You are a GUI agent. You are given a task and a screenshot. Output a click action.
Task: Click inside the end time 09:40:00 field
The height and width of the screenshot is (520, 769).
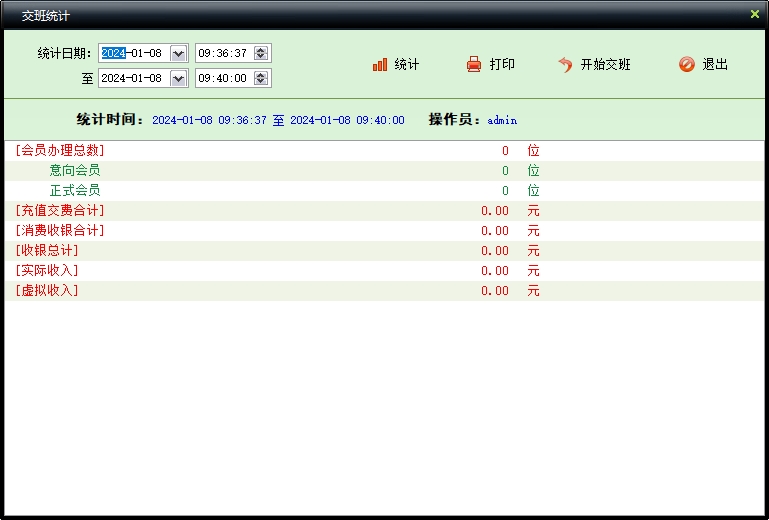223,78
